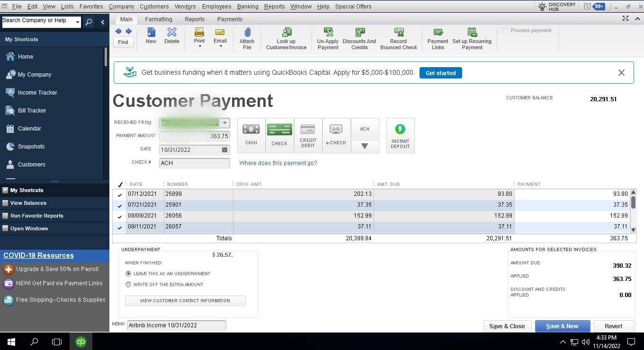Toggle checkmark for invoice 25899
The width and height of the screenshot is (644, 350).
pos(120,194)
